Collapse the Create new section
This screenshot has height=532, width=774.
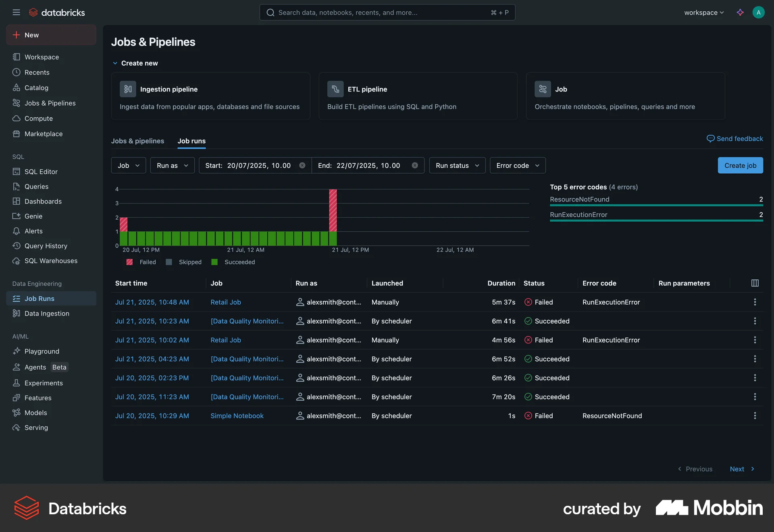pyautogui.click(x=115, y=63)
